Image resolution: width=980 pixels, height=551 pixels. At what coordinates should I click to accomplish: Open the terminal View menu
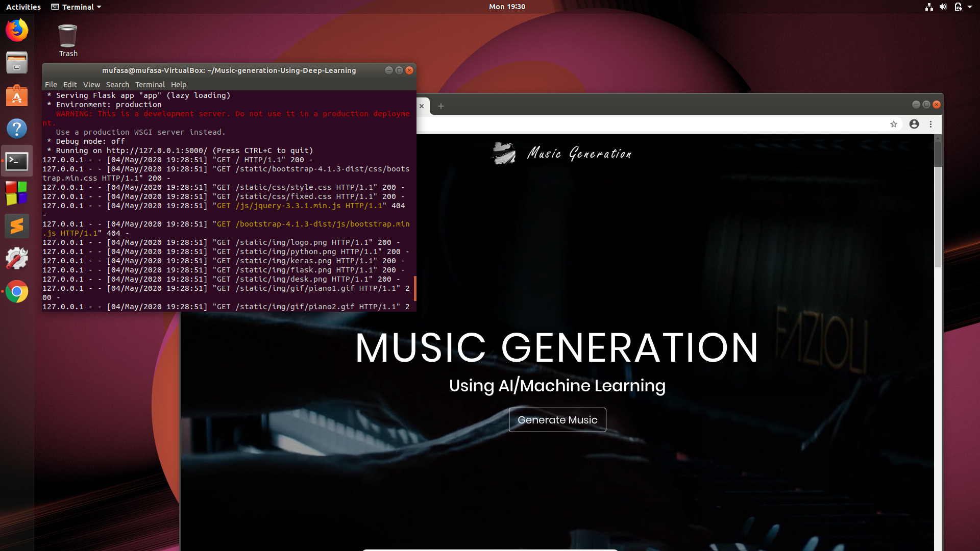[x=91, y=85]
